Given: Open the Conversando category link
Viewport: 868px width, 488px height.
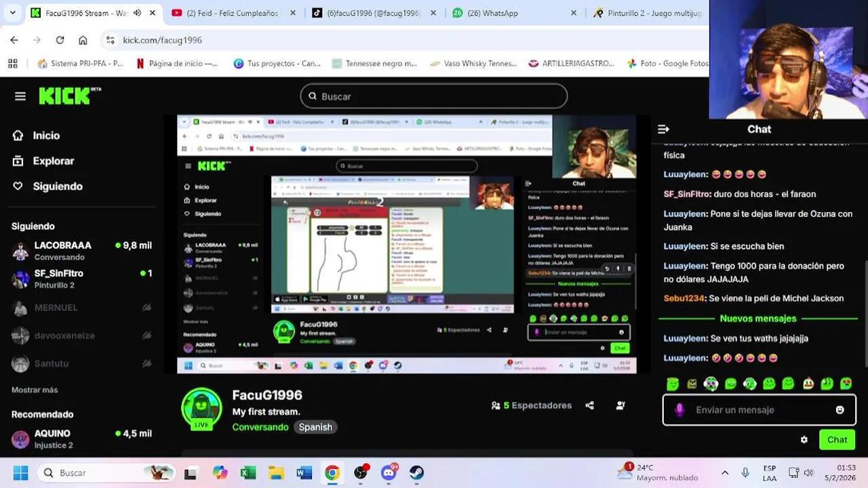Looking at the screenshot, I should point(260,427).
